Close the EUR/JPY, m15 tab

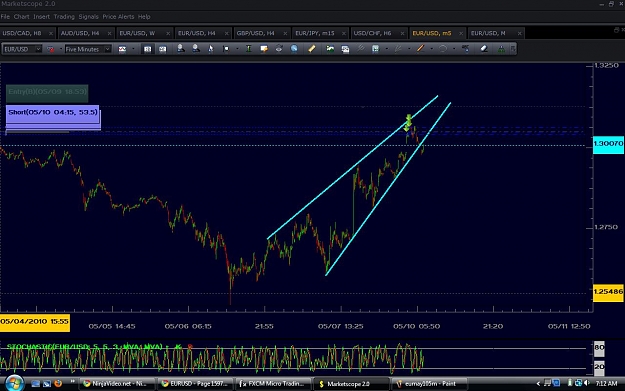pos(344,33)
